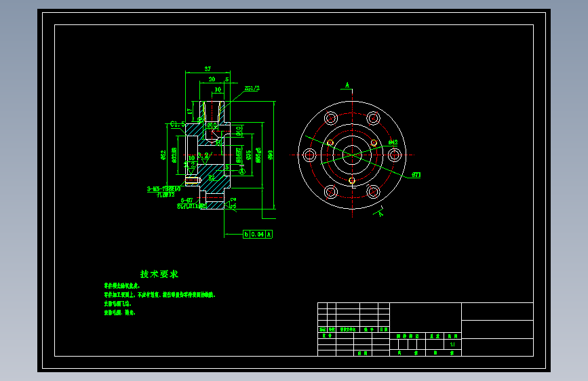Click the boxed Ø10 hole label
The height and width of the screenshot is (381, 588).
click(212, 125)
